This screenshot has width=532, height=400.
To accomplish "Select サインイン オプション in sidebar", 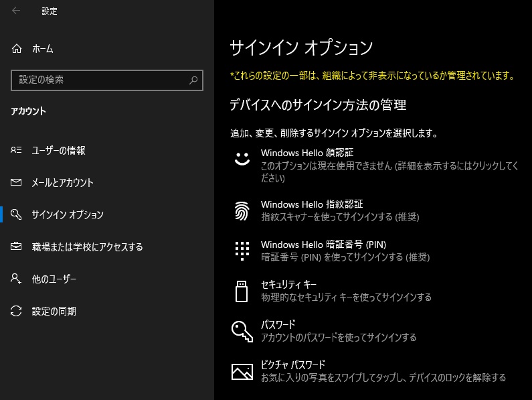I will pos(107,214).
